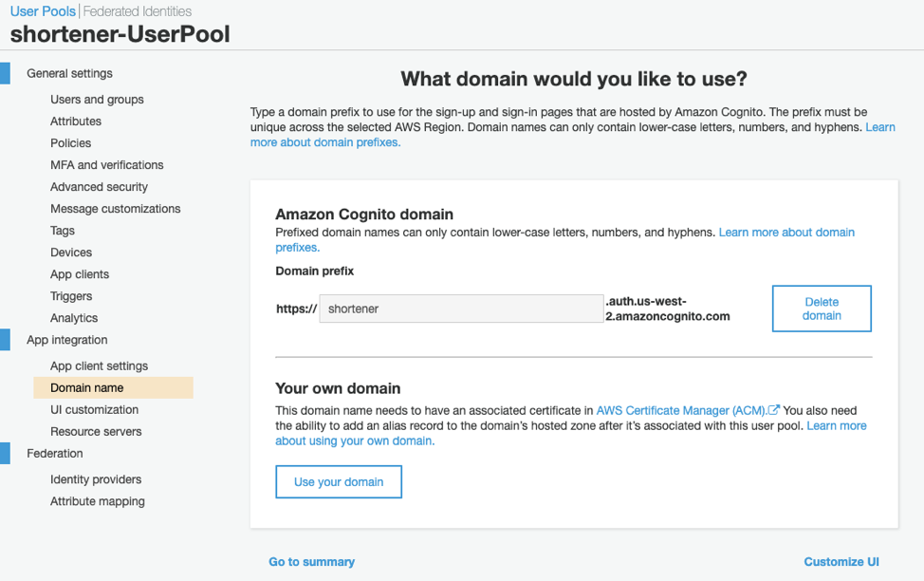Image resolution: width=924 pixels, height=581 pixels.
Task: Open MFA and verifications settings
Action: pos(106,164)
